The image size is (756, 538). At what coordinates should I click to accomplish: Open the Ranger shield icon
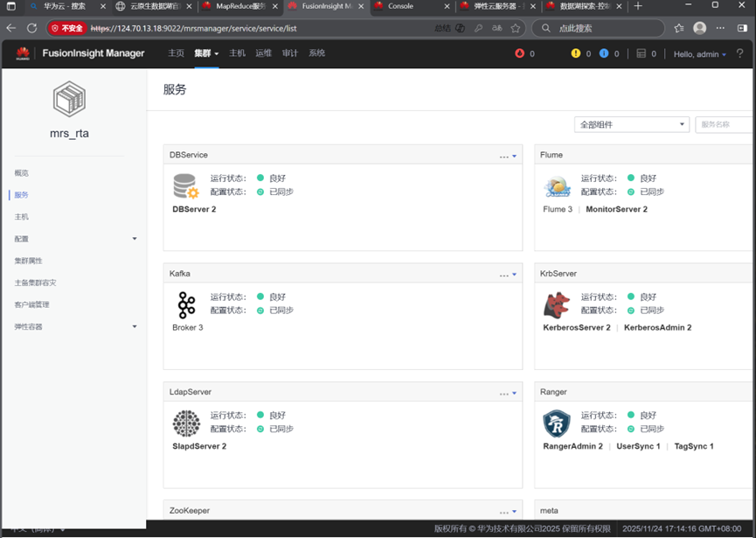click(x=557, y=423)
